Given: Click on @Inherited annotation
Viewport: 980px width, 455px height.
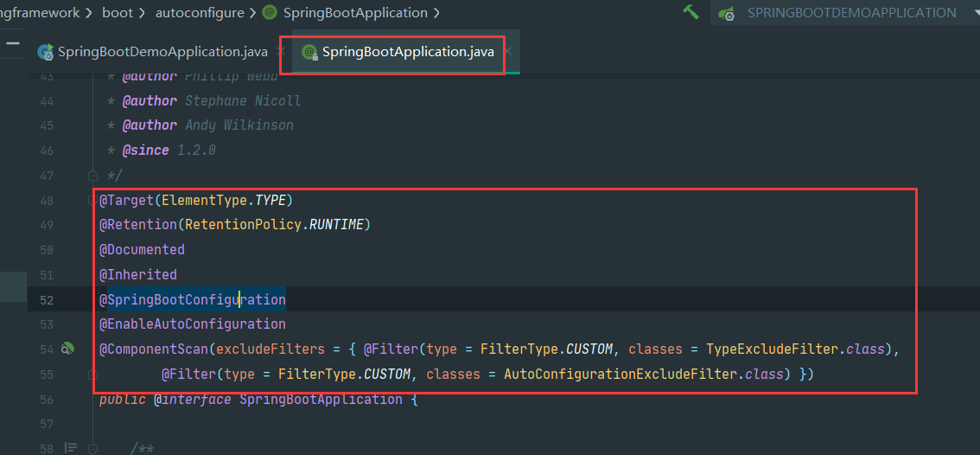Looking at the screenshot, I should (138, 275).
